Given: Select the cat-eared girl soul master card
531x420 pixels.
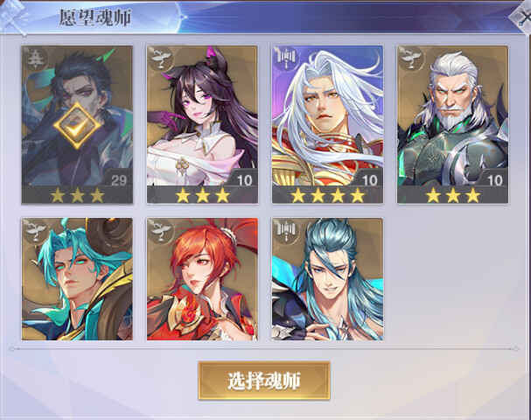Looking at the screenshot, I should [202, 124].
